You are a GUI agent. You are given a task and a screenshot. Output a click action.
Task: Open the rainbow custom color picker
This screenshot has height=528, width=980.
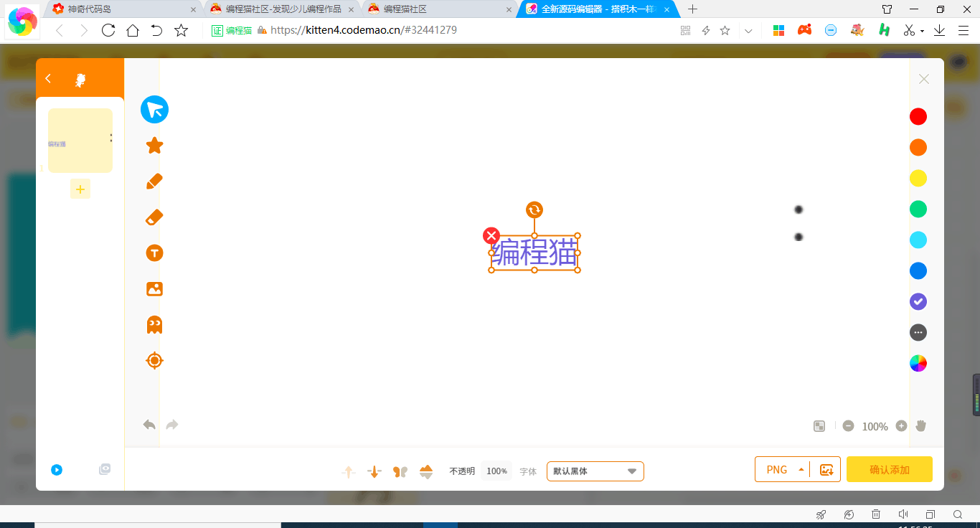coord(918,363)
